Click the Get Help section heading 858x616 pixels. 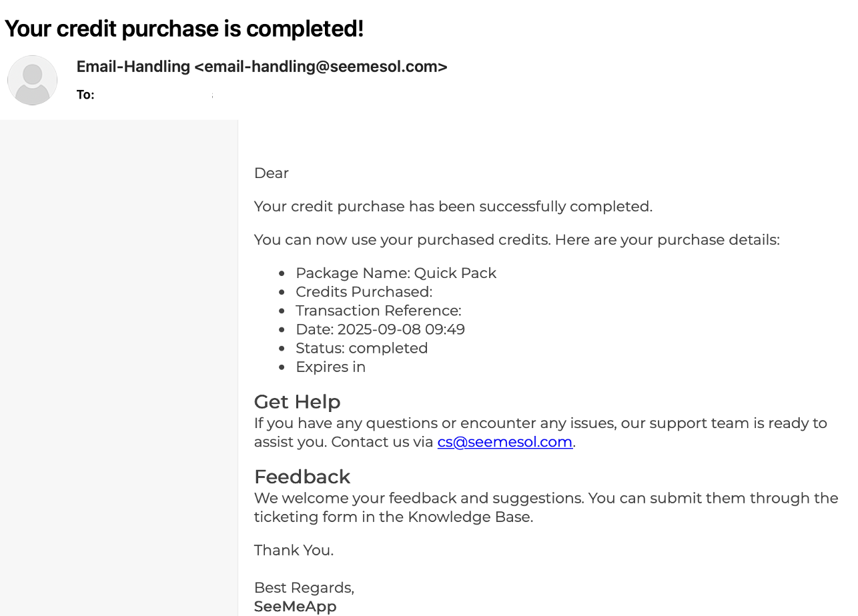click(x=297, y=402)
